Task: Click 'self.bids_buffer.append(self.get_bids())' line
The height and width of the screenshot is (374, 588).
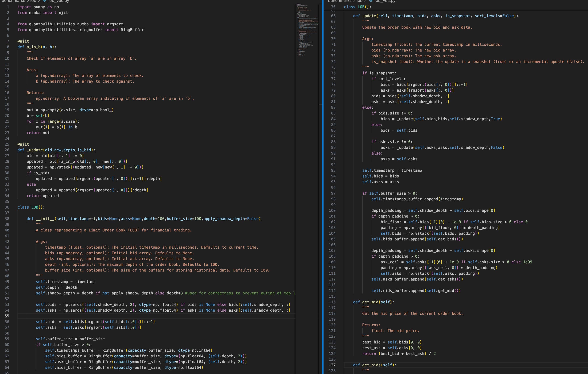Action: click(x=417, y=239)
